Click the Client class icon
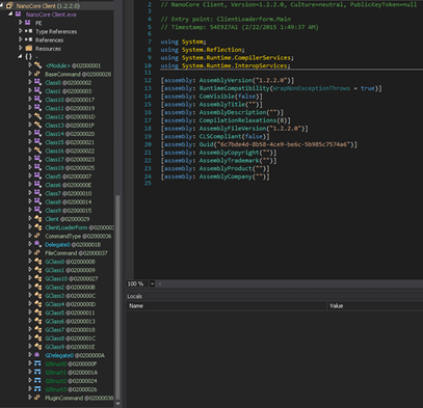Screen dimensions: 423x408 click(x=38, y=219)
